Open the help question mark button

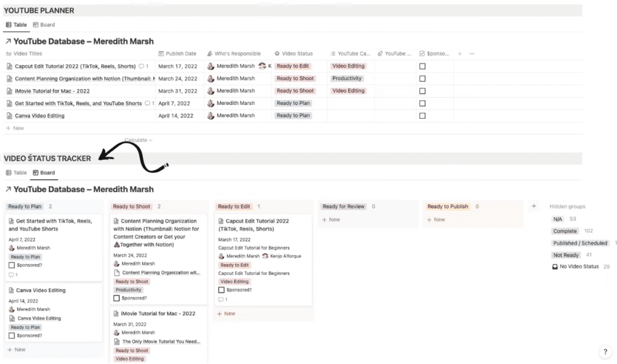point(605,351)
